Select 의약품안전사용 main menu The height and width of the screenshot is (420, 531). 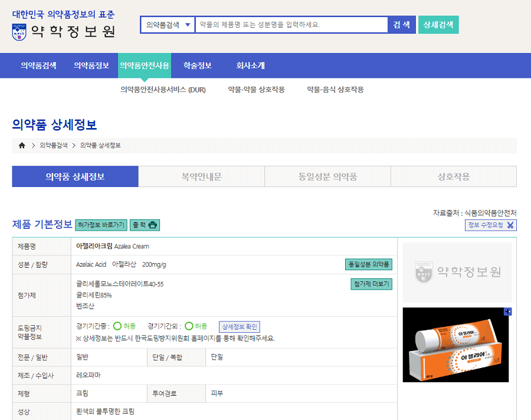pos(145,65)
